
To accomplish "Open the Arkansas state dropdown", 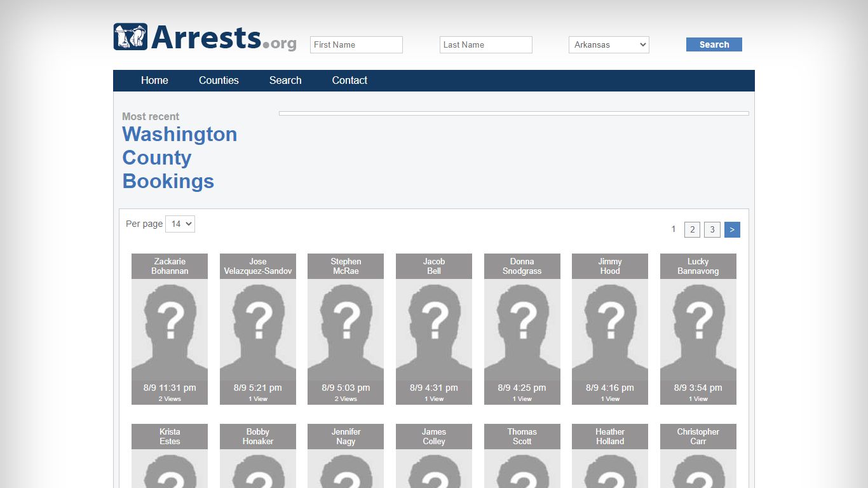I will [609, 44].
